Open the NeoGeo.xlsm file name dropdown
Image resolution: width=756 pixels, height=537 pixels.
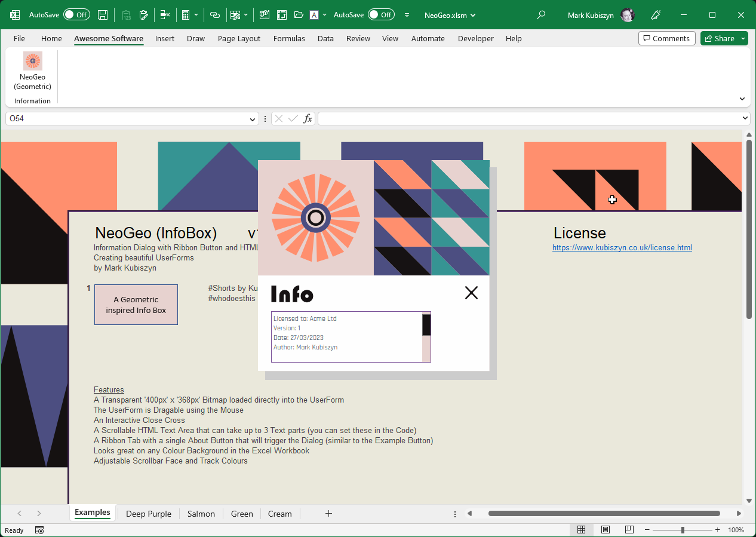[x=450, y=15]
